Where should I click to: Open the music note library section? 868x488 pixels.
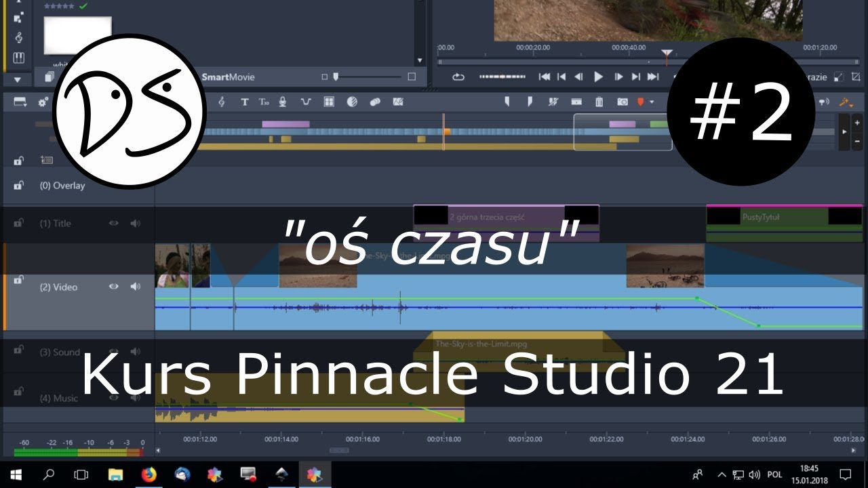pos(18,37)
